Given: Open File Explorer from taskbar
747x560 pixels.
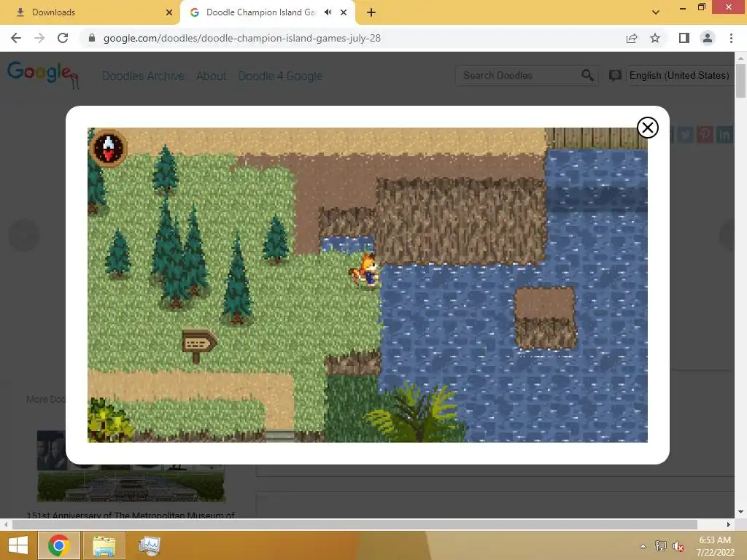Looking at the screenshot, I should coord(104,545).
